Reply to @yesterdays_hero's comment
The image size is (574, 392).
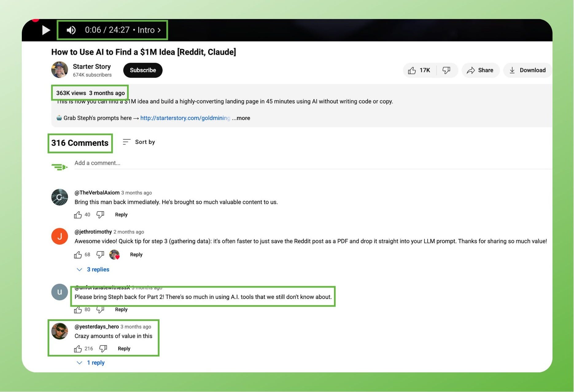tap(124, 349)
